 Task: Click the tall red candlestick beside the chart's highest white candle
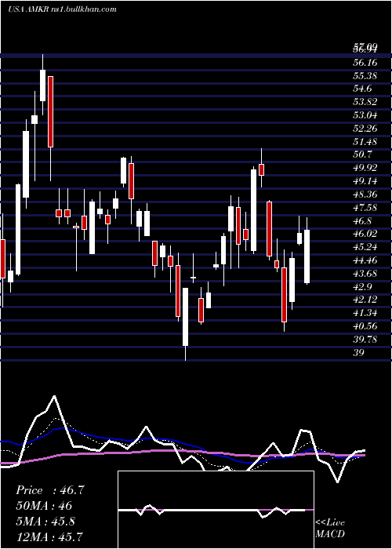(x=51, y=111)
